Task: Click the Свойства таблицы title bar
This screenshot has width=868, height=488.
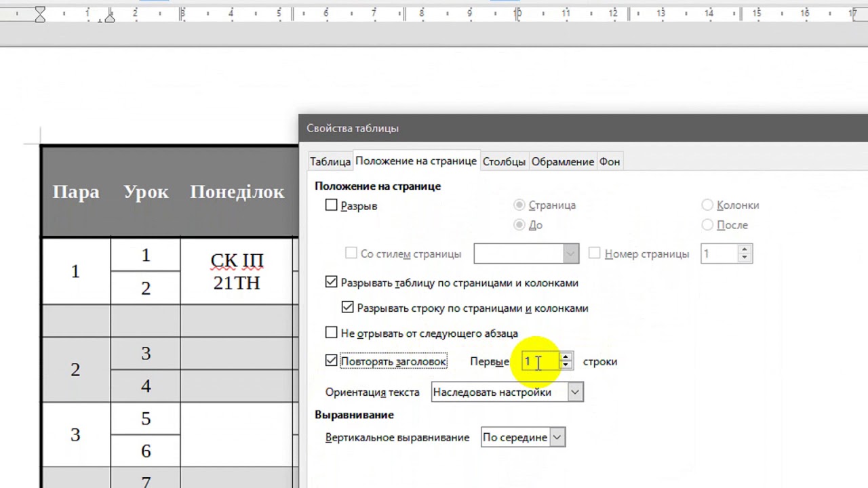Action: (x=583, y=128)
